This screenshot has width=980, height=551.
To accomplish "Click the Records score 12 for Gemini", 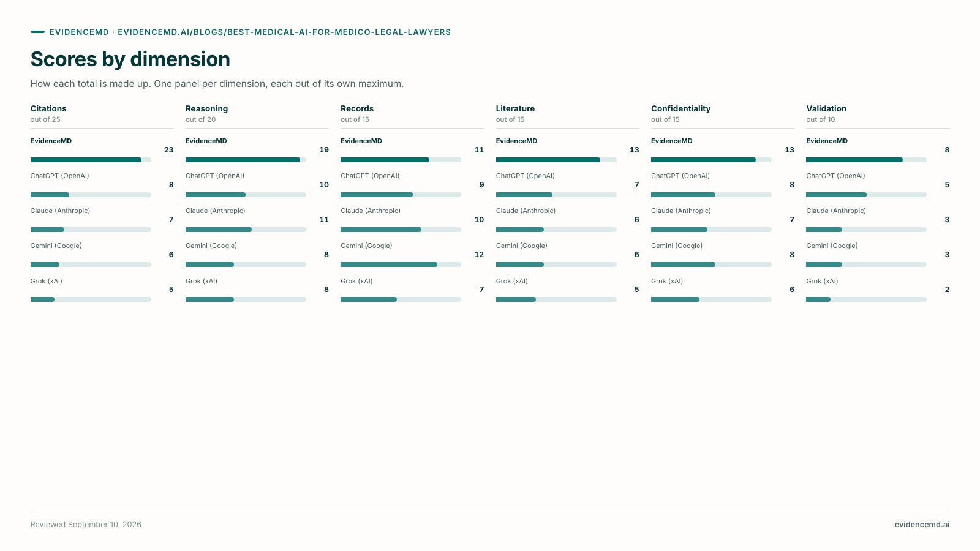I will tap(479, 255).
